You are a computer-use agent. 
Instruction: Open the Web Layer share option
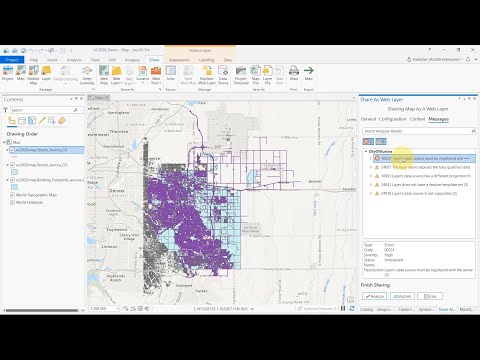(116, 75)
